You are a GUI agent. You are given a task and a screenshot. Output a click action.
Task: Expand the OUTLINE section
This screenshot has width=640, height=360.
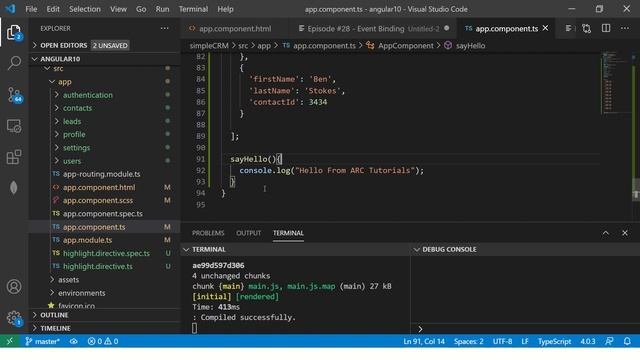(104, 315)
